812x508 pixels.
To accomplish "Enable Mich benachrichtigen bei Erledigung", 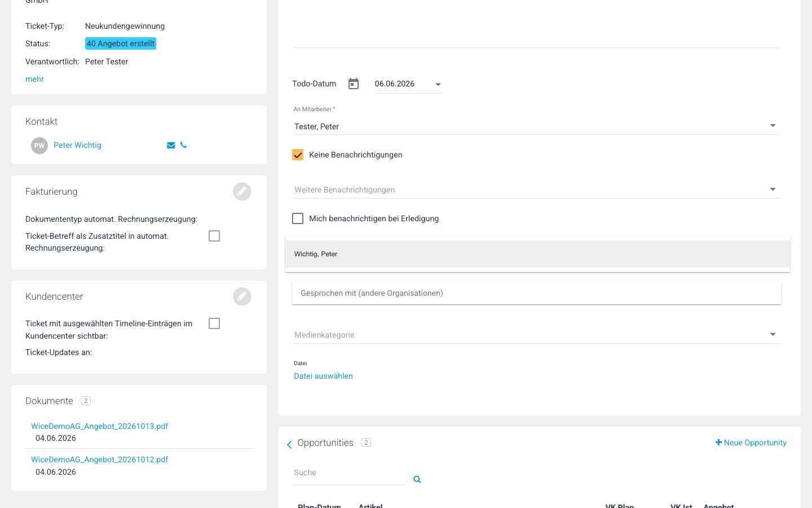I will coord(298,218).
